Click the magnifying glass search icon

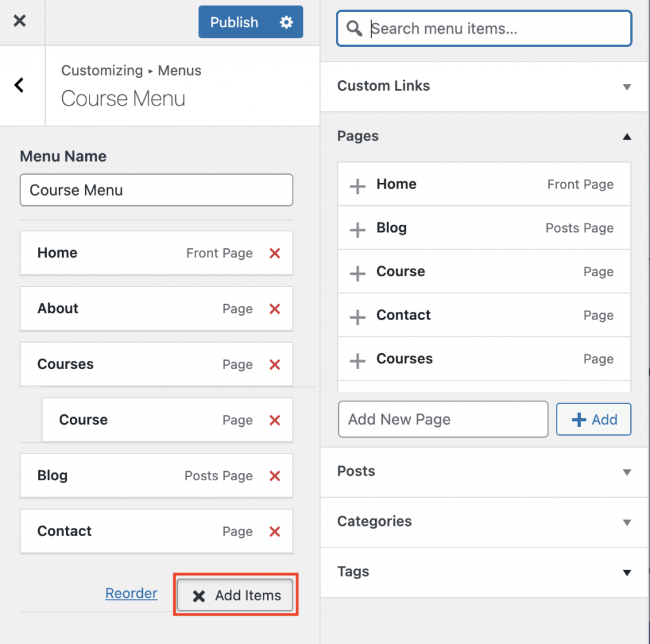click(x=354, y=29)
